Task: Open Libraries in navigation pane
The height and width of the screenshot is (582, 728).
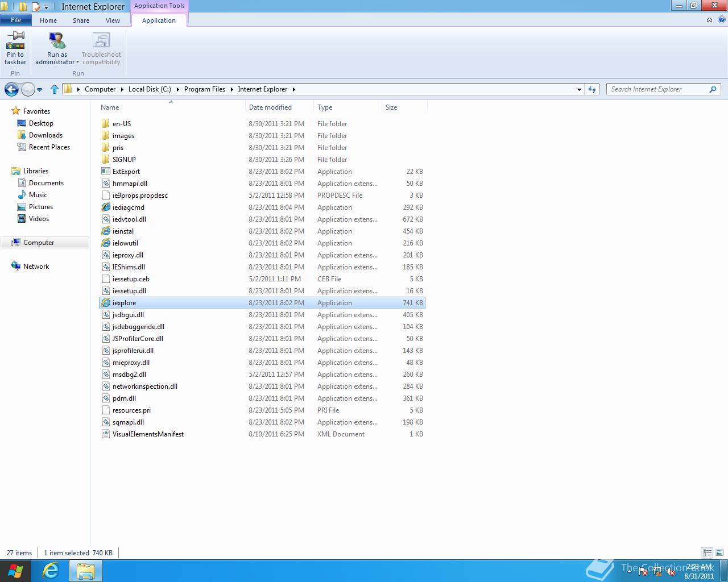Action: point(36,171)
